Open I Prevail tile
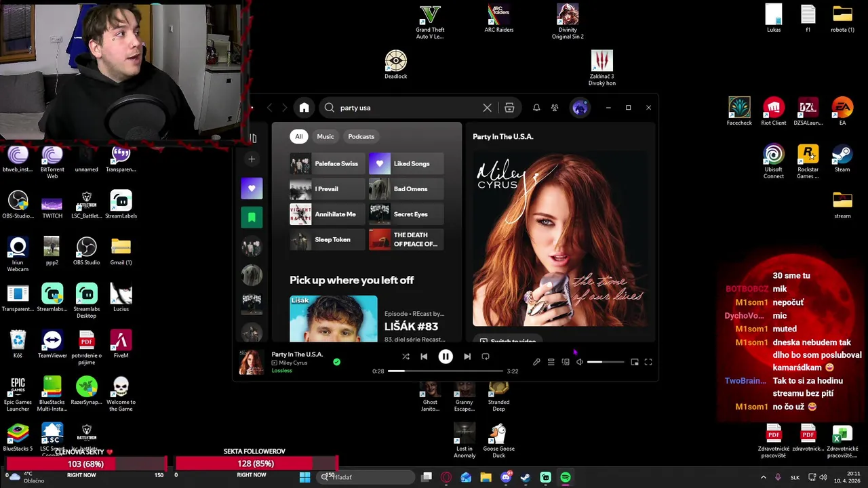The image size is (868, 488). [x=327, y=189]
